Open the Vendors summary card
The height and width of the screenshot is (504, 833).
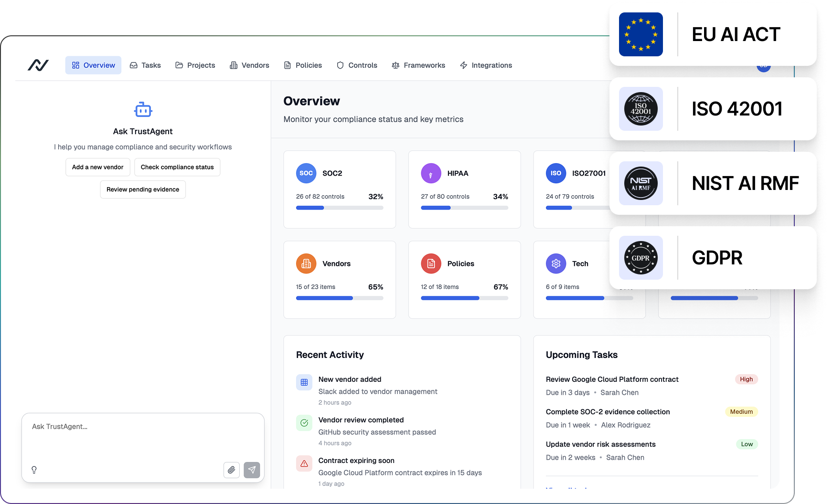[340, 280]
